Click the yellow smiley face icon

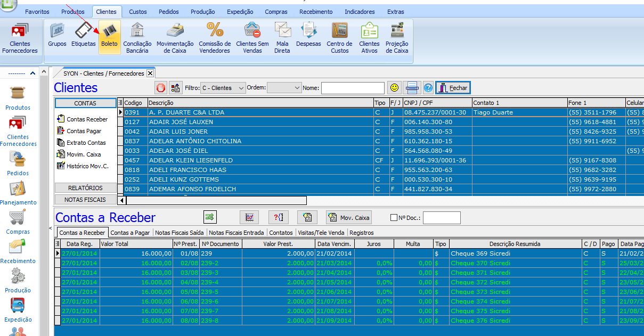pyautogui.click(x=394, y=88)
